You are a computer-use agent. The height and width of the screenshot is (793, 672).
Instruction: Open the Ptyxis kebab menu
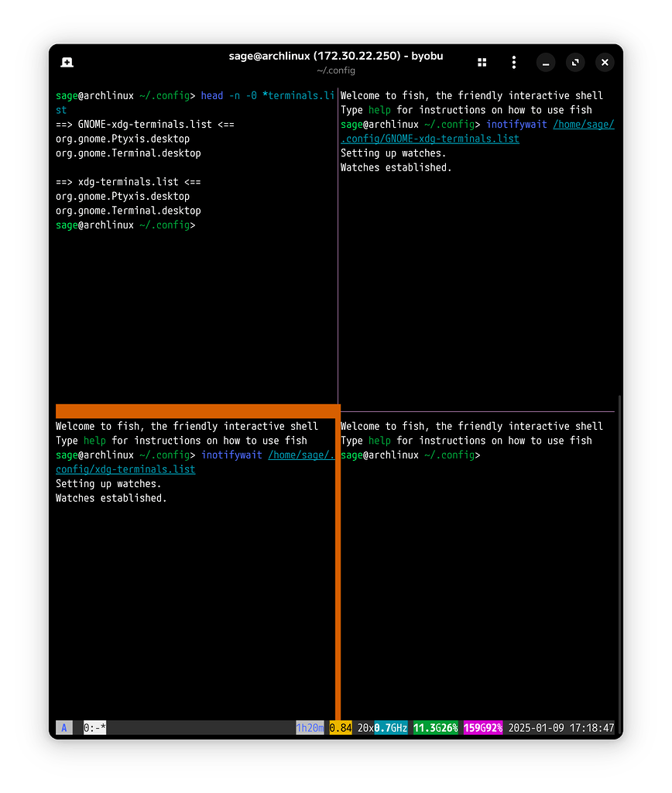coord(513,62)
